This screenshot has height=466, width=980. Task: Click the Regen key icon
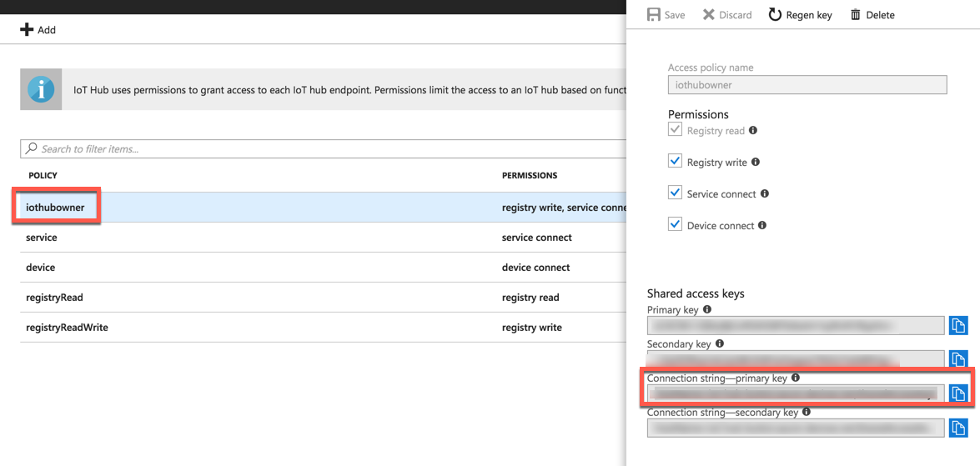775,14
